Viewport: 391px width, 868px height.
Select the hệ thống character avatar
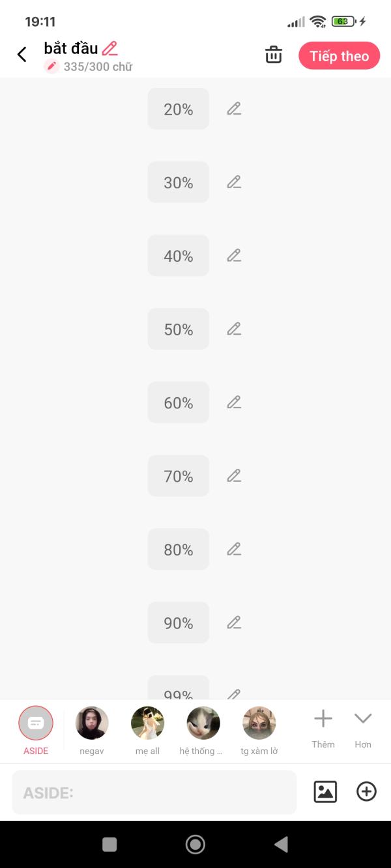tap(203, 723)
